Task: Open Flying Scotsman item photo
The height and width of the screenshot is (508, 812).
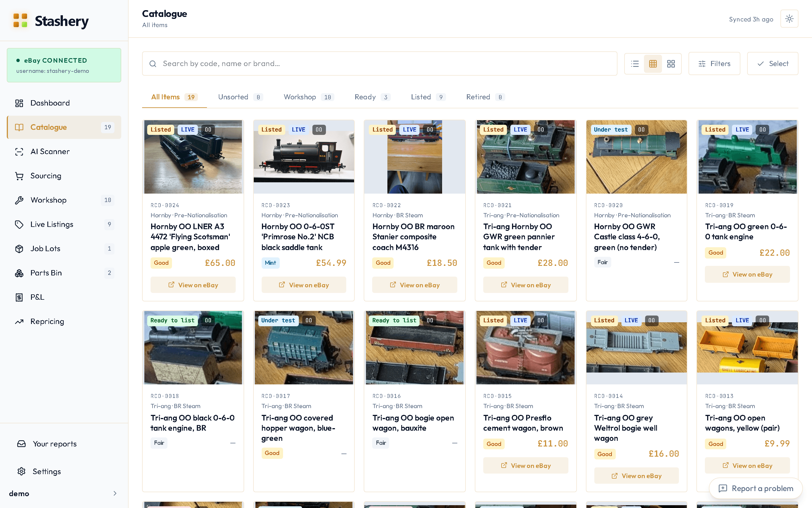Action: tap(193, 157)
